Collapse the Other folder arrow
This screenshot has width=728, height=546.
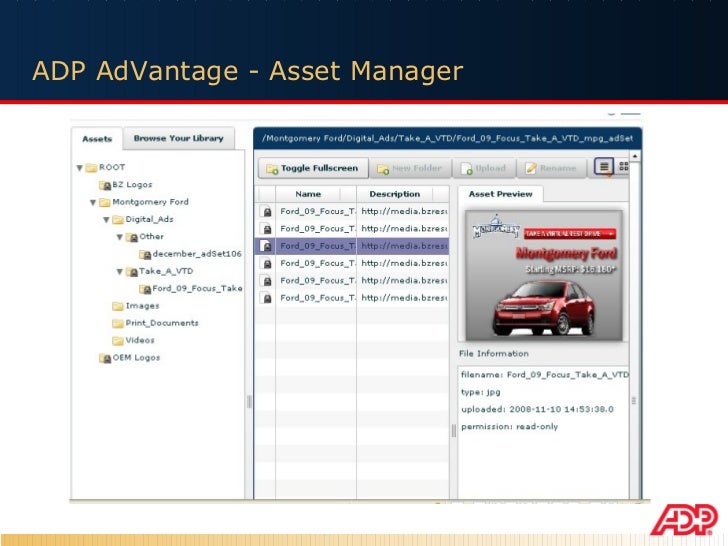coord(120,237)
